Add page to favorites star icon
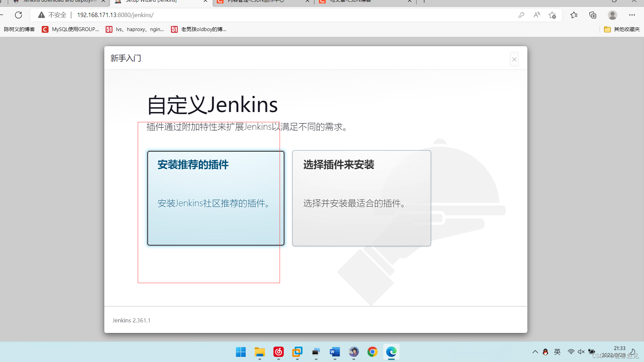Image resolution: width=644 pixels, height=362 pixels. pyautogui.click(x=552, y=15)
